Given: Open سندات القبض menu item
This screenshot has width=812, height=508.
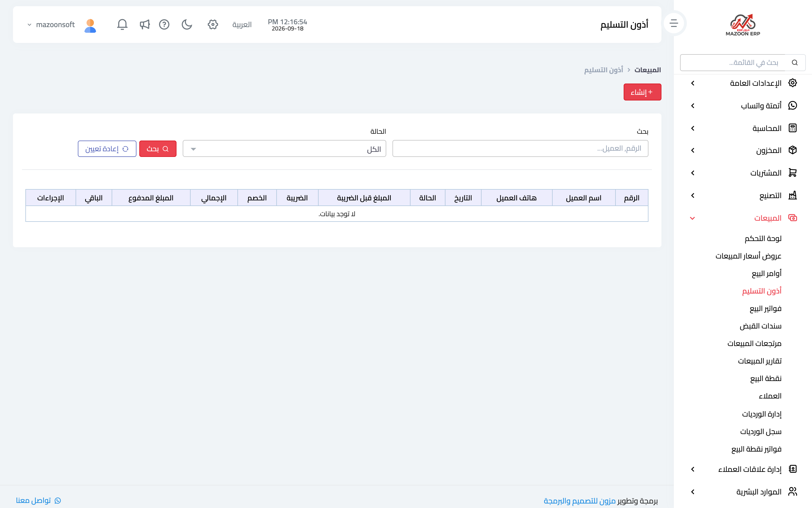Looking at the screenshot, I should (x=760, y=326).
